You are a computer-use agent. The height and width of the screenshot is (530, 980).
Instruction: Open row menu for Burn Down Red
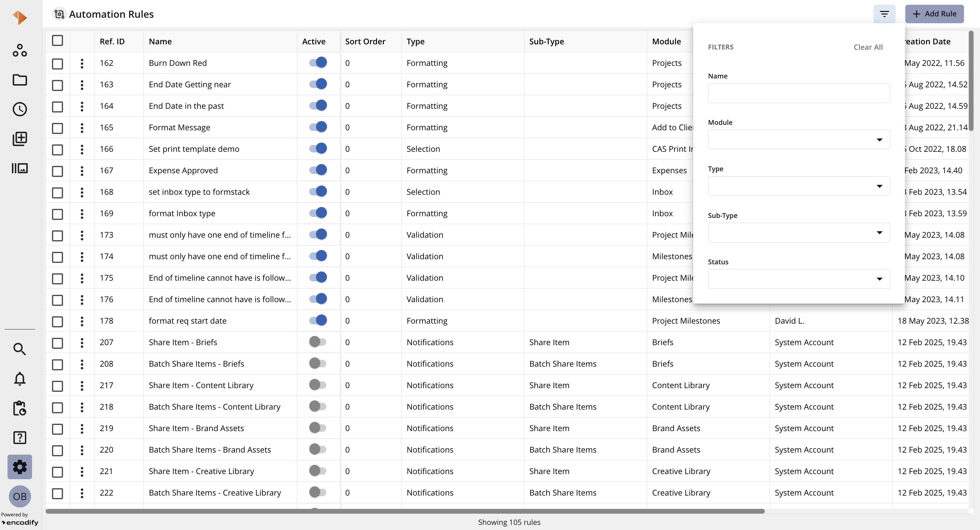(x=82, y=63)
